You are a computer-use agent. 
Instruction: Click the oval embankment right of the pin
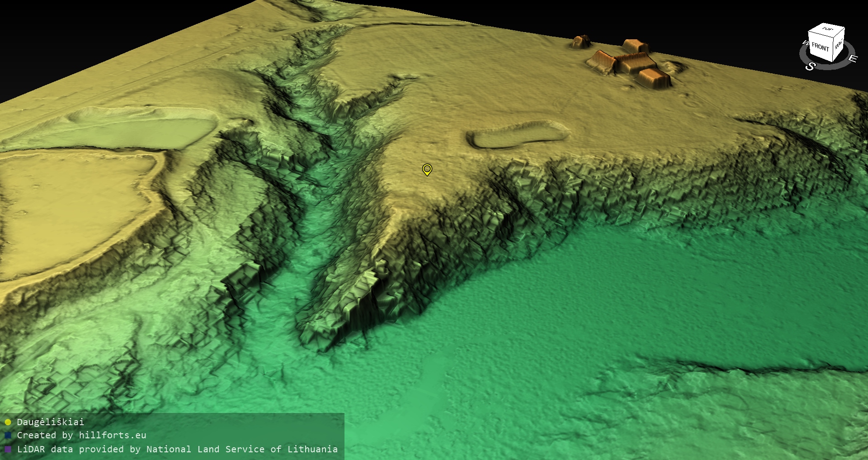tap(517, 134)
